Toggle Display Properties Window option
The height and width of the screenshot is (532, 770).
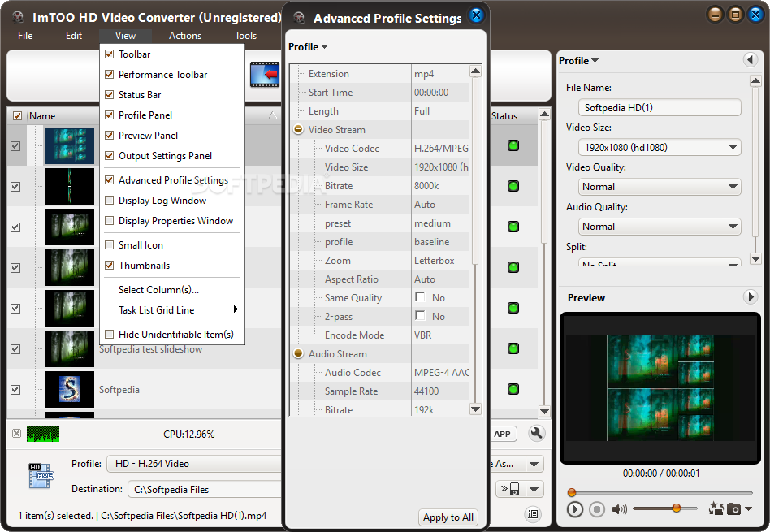172,221
